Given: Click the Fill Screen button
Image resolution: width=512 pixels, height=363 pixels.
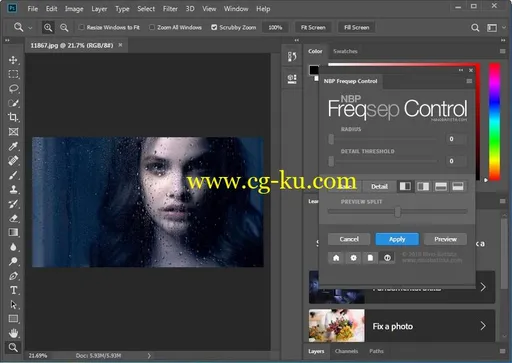Looking at the screenshot, I should tap(356, 28).
